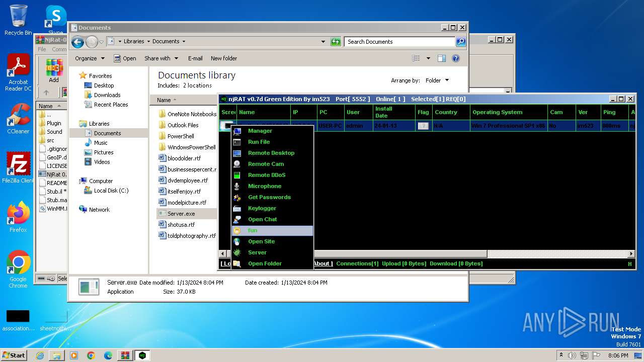The image size is (644, 362).
Task: Click the refresh icon beside the address bar
Action: pyautogui.click(x=336, y=42)
